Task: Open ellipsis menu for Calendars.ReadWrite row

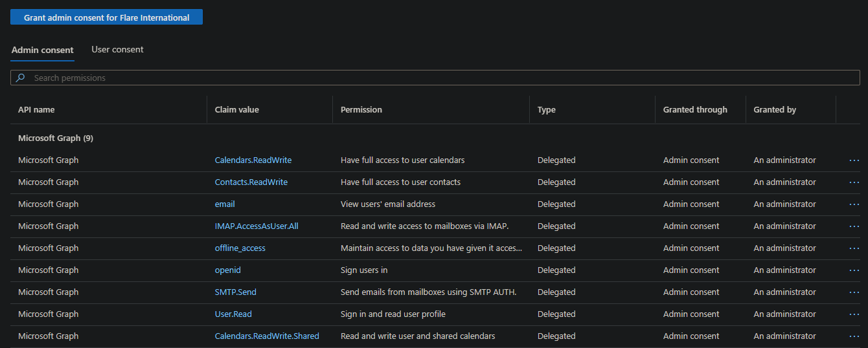Action: coord(854,160)
